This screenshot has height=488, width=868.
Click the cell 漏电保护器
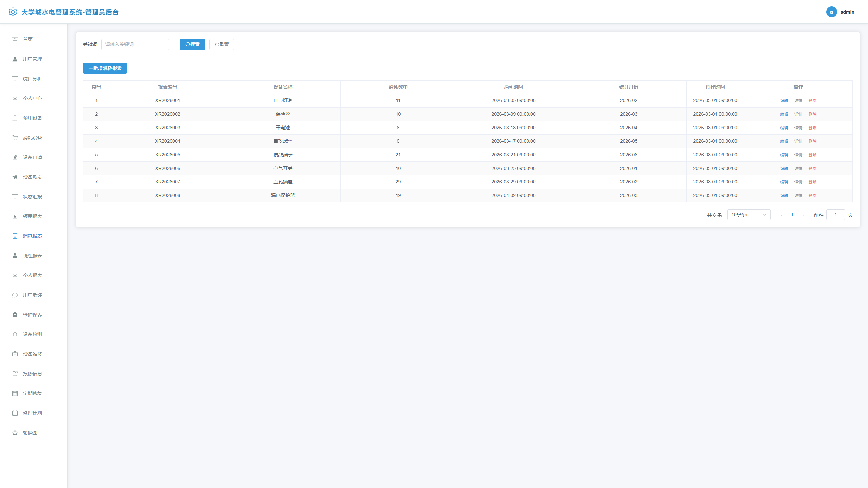click(x=283, y=195)
